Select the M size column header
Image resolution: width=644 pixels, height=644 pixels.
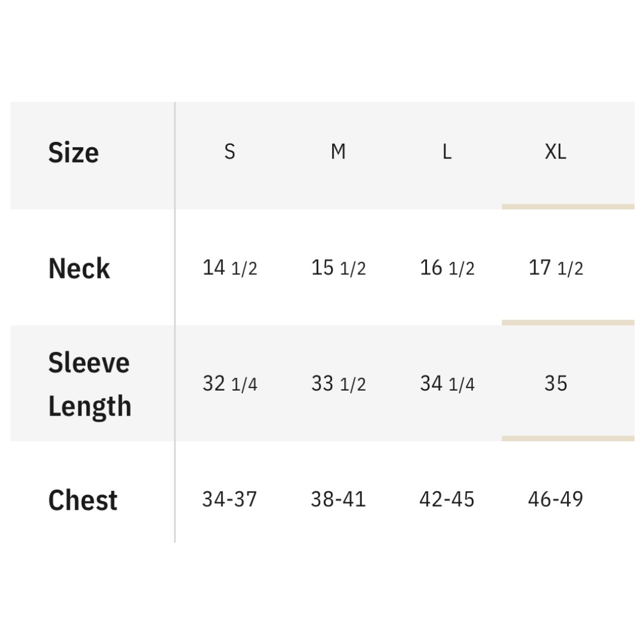[x=338, y=152]
